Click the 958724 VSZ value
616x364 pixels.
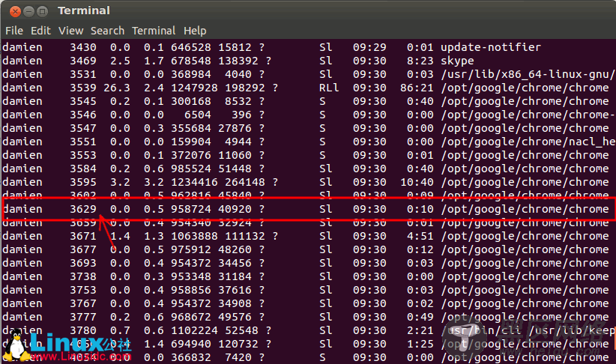click(x=191, y=209)
